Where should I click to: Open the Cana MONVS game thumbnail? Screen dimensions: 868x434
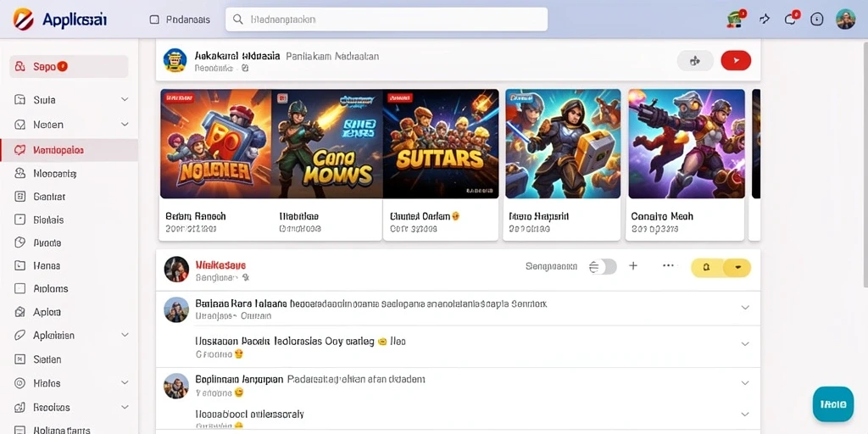[x=327, y=144]
